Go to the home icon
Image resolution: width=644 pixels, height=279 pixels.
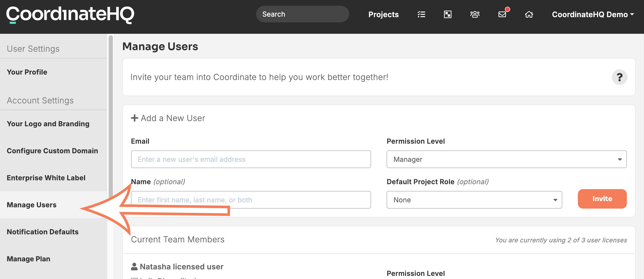tap(529, 14)
